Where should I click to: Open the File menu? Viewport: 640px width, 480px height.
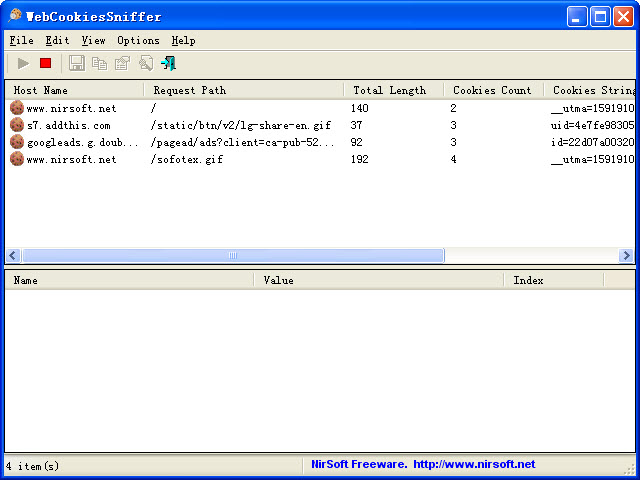(21, 41)
